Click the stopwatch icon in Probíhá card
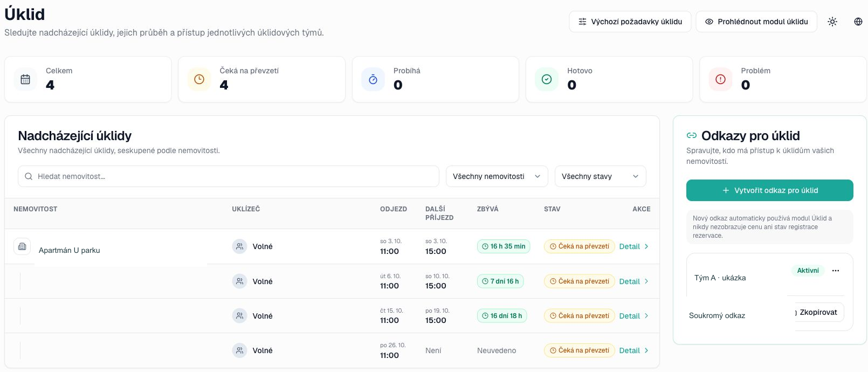This screenshot has height=372, width=868. pyautogui.click(x=373, y=79)
